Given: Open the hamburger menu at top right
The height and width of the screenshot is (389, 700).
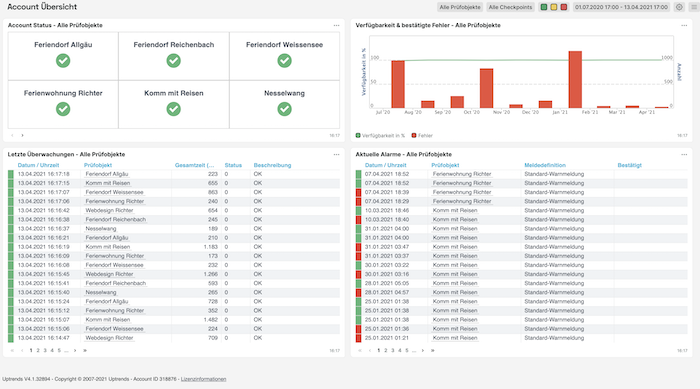Looking at the screenshot, I should 694,7.
